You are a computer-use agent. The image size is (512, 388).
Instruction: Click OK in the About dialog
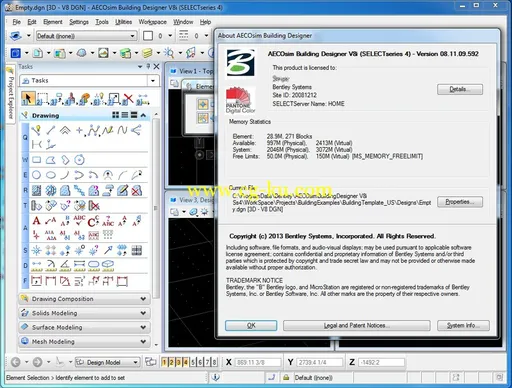[251, 325]
